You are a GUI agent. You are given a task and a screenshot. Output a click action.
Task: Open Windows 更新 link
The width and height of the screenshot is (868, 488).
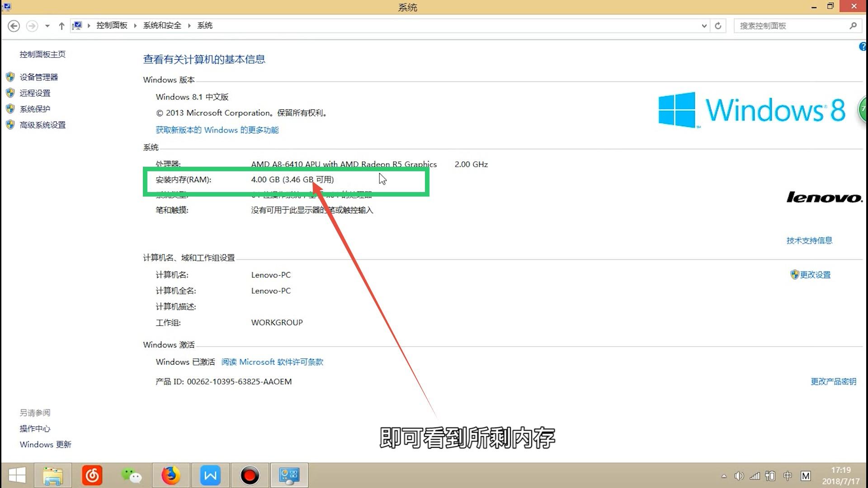(x=45, y=445)
